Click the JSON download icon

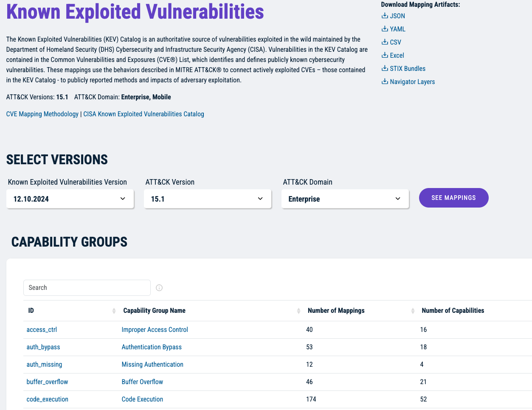pyautogui.click(x=384, y=16)
